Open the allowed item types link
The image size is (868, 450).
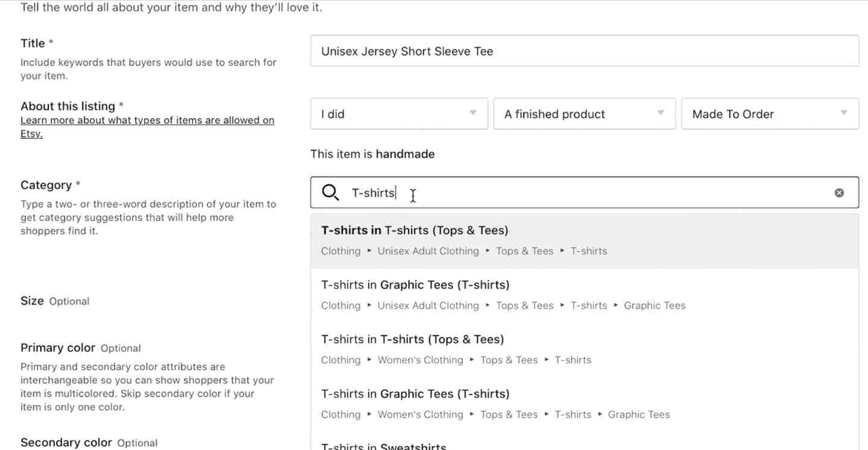pos(147,127)
